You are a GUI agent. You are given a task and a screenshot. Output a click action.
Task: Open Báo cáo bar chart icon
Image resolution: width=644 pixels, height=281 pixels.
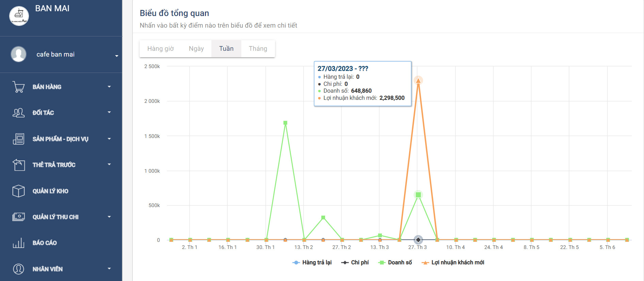[x=18, y=243]
